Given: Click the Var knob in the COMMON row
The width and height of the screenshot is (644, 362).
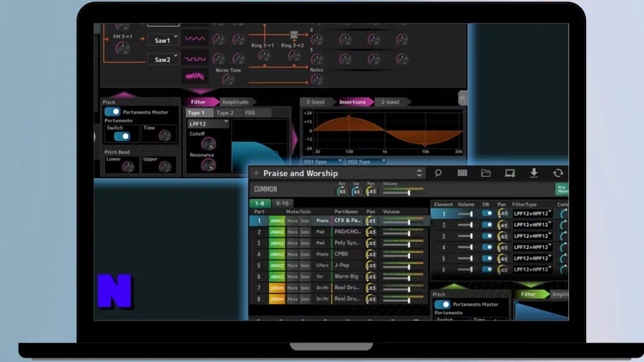Looking at the screenshot, I should (356, 191).
